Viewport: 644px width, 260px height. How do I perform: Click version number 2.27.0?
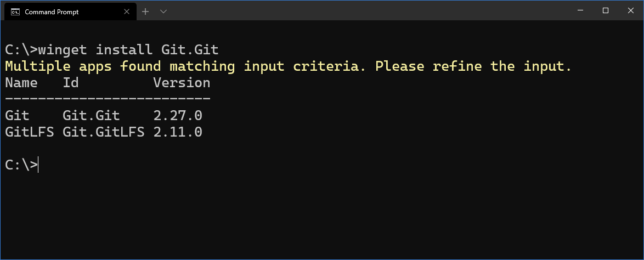178,115
